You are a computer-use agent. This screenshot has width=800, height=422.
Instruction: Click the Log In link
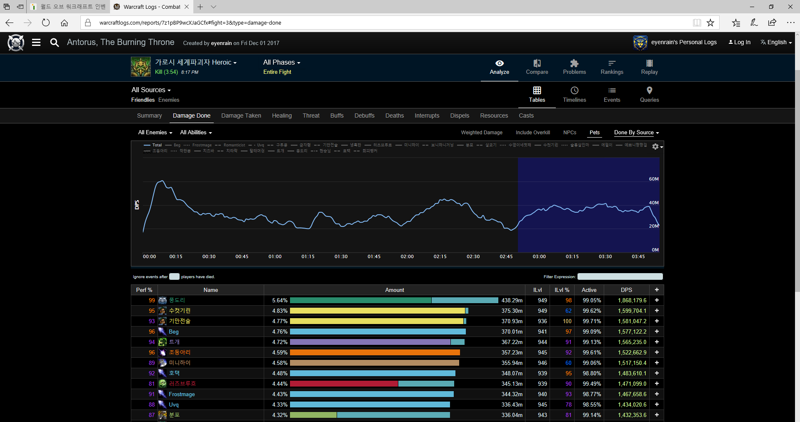point(739,42)
